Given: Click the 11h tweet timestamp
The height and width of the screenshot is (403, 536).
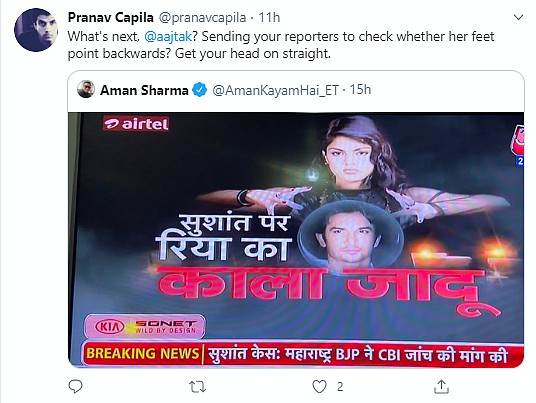Looking at the screenshot, I should coord(269,17).
